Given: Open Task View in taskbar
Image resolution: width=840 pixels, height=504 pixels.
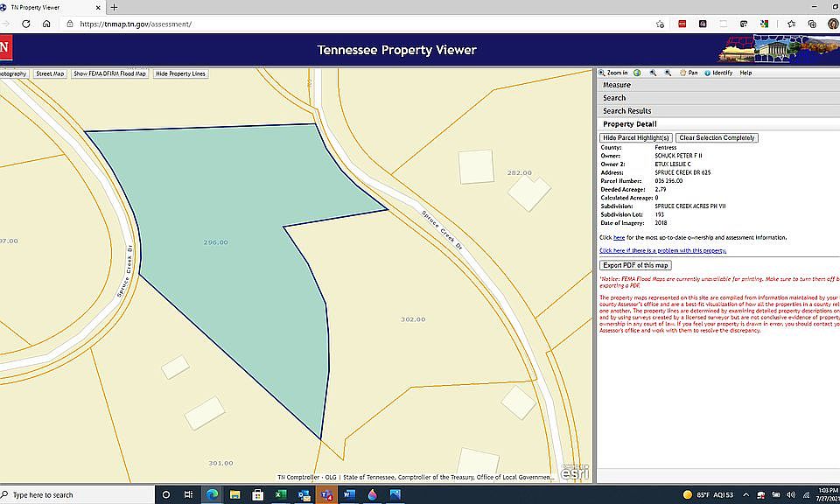Looking at the screenshot, I should [188, 495].
